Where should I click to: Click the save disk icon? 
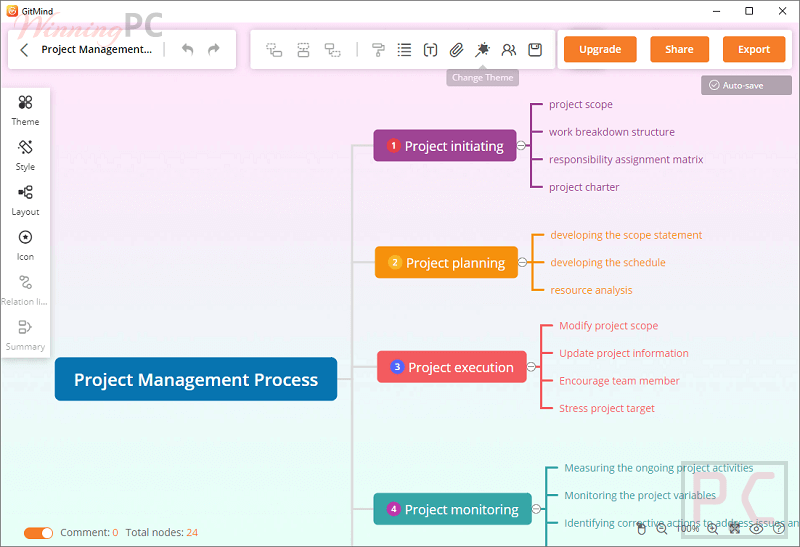coord(535,49)
